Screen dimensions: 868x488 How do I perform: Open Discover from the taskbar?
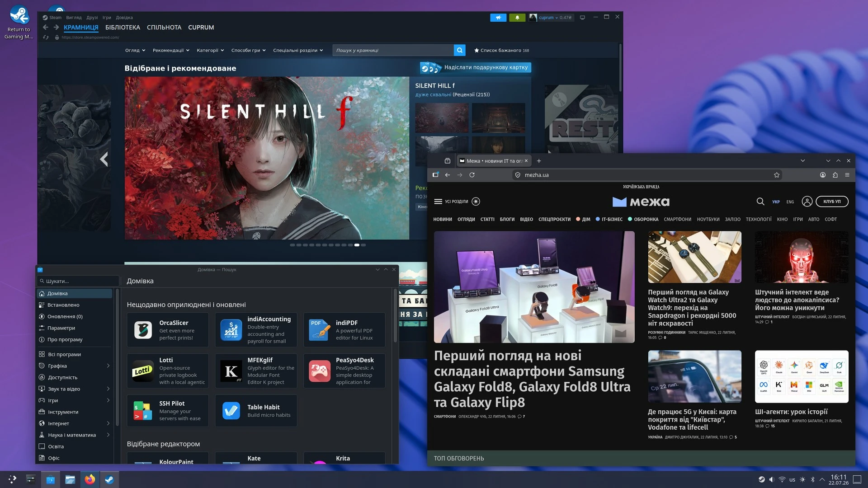tap(50, 479)
